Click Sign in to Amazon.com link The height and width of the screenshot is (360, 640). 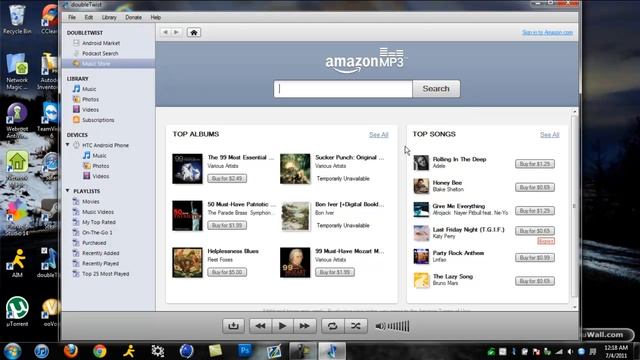pos(547,32)
